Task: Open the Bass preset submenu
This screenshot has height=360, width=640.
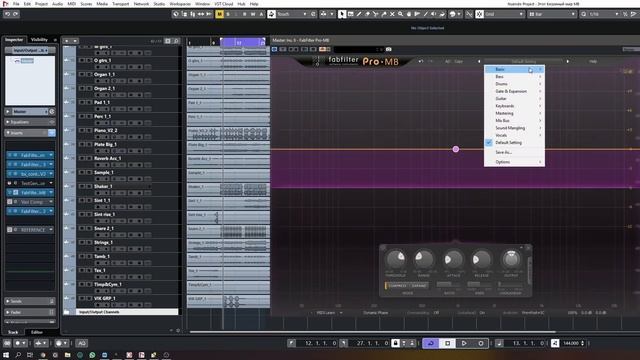Action: [514, 77]
